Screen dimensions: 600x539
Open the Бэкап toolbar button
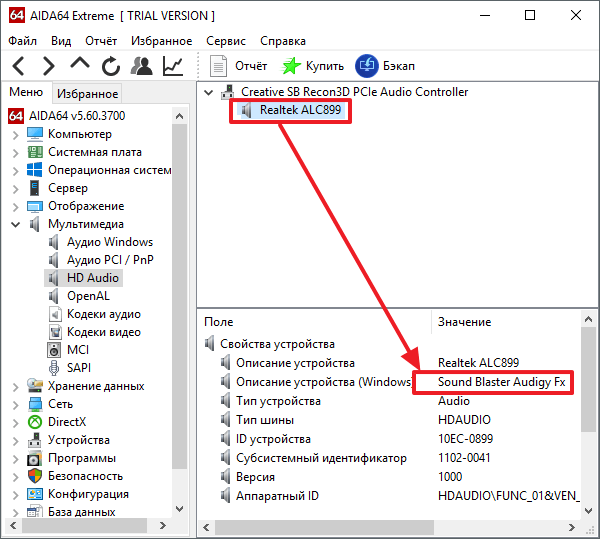(x=366, y=66)
